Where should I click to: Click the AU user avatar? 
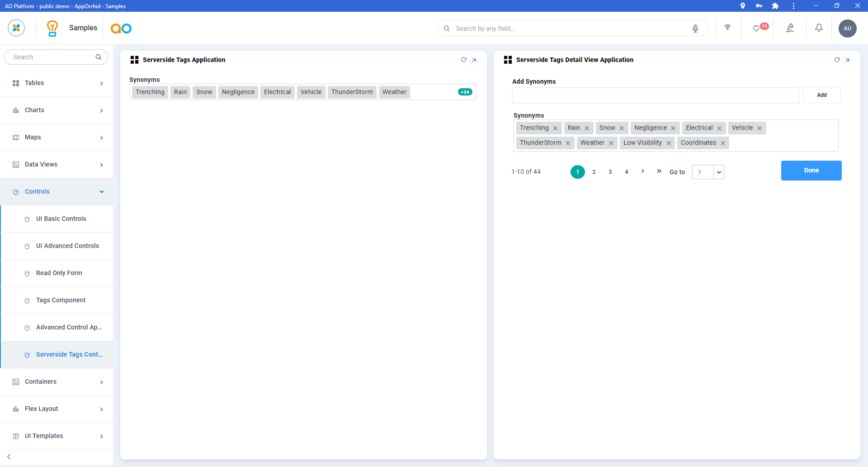[x=847, y=29]
